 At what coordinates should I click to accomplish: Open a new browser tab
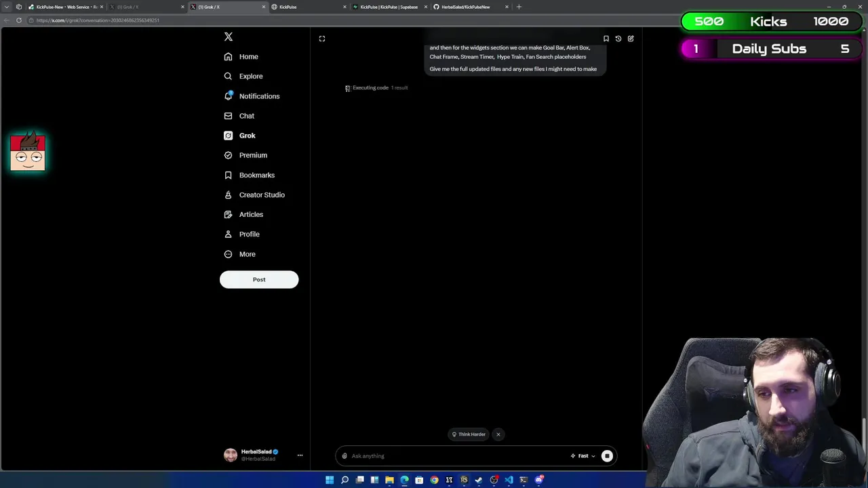(x=519, y=7)
